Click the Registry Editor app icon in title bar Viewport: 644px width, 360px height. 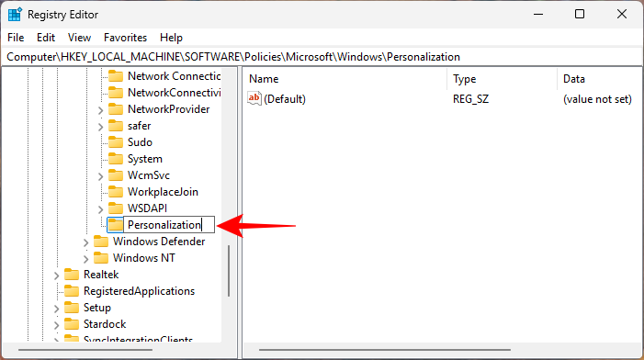15,15
